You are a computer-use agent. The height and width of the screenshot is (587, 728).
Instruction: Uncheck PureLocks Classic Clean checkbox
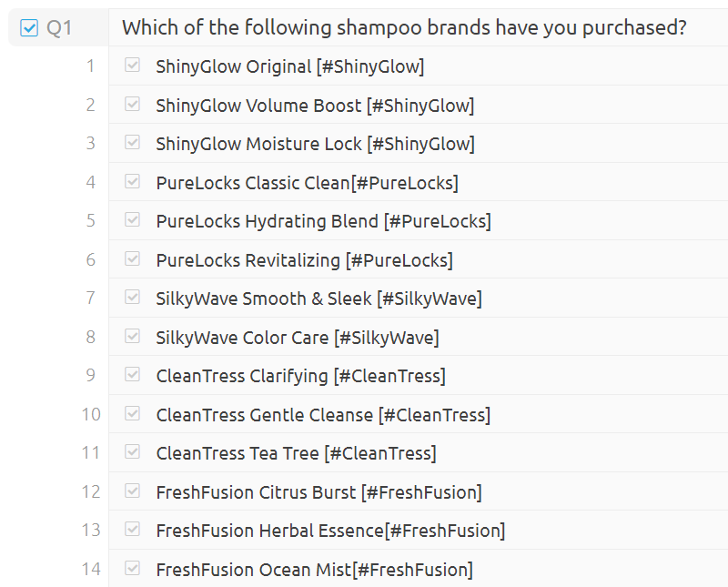point(133,182)
